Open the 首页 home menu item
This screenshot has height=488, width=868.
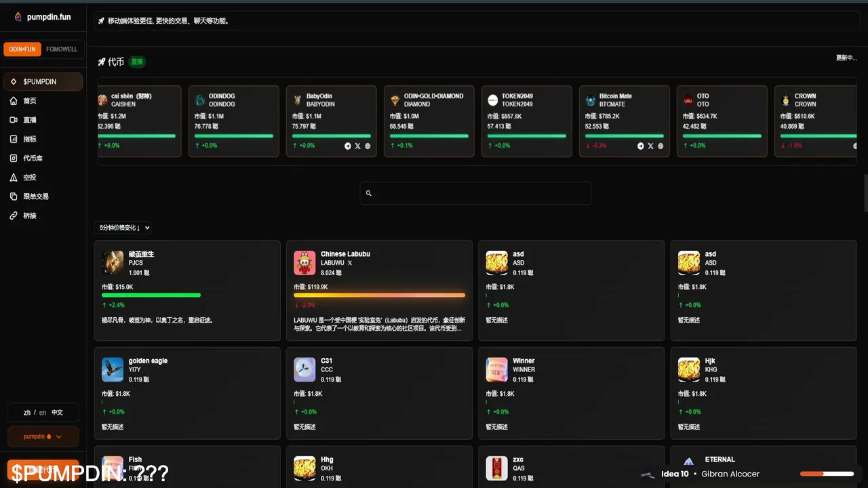pyautogui.click(x=43, y=101)
